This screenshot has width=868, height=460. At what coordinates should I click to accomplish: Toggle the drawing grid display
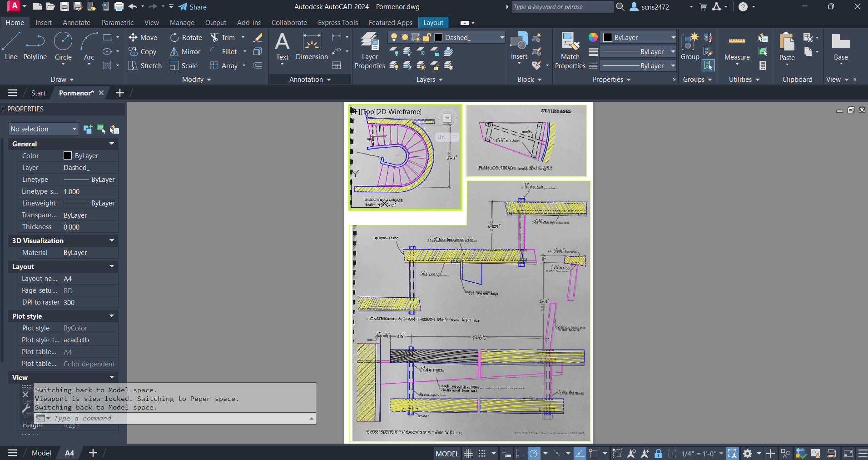coord(468,453)
